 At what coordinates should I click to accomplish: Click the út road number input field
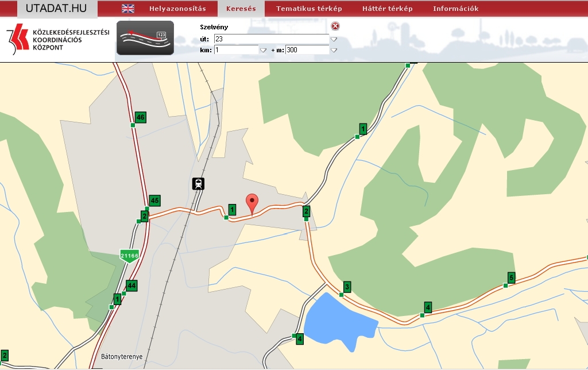click(271, 39)
